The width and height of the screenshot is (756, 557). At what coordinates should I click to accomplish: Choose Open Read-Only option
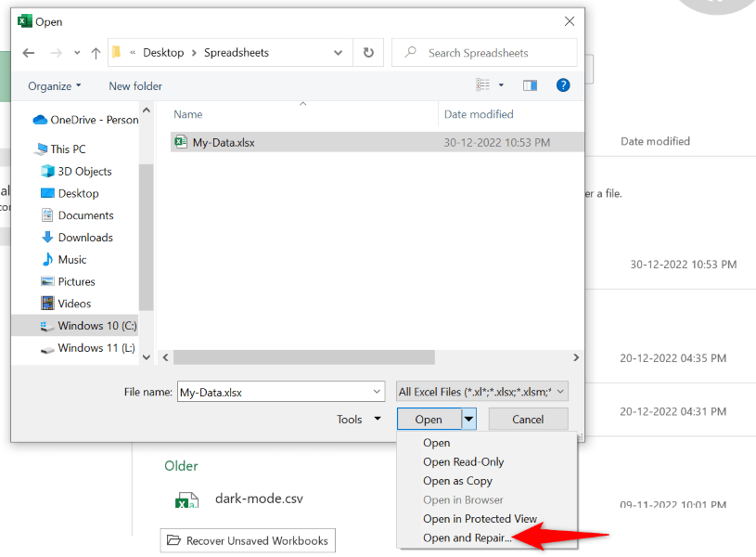(463, 462)
